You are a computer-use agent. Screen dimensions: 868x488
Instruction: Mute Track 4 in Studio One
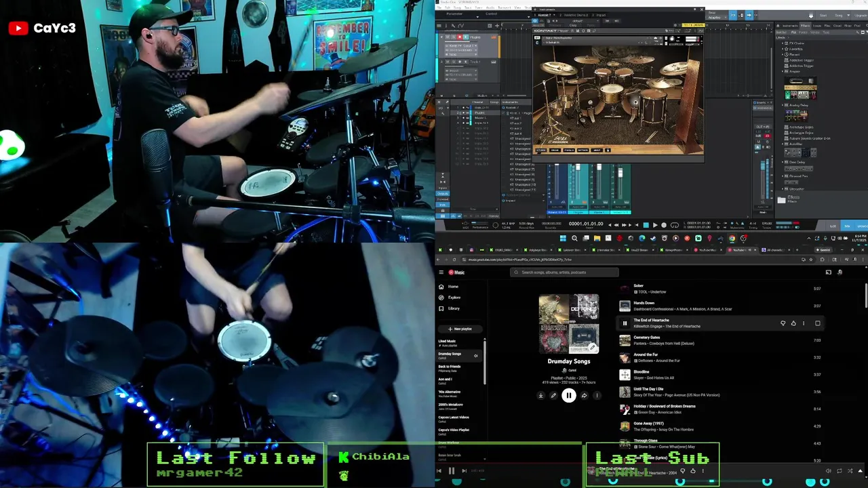coord(448,62)
